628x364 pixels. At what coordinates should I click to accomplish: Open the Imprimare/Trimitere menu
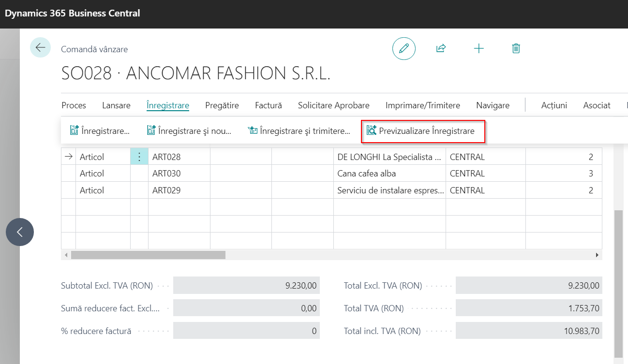pyautogui.click(x=422, y=105)
